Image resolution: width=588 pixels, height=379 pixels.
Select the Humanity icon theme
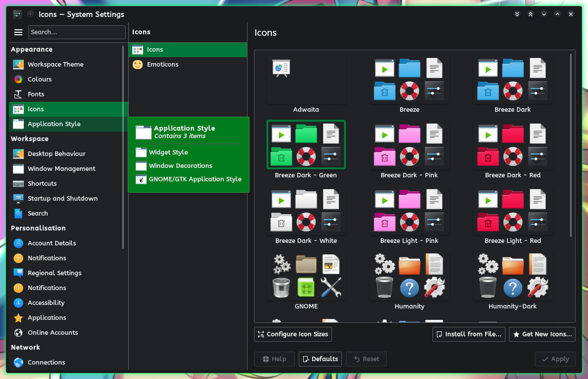click(x=409, y=281)
